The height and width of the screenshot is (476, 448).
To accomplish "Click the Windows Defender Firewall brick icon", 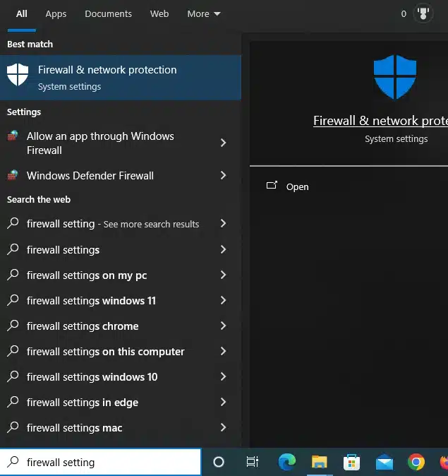I will 13,175.
